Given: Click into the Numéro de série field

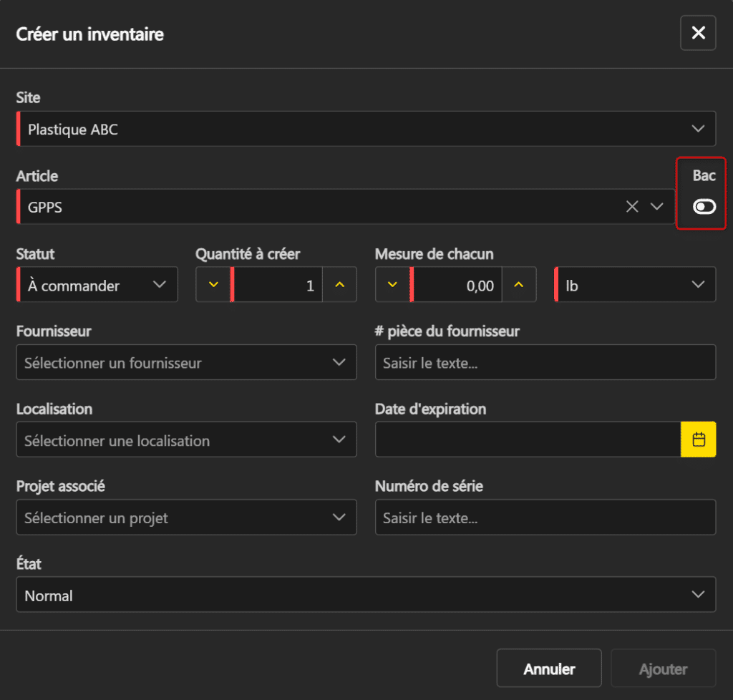Looking at the screenshot, I should point(545,517).
